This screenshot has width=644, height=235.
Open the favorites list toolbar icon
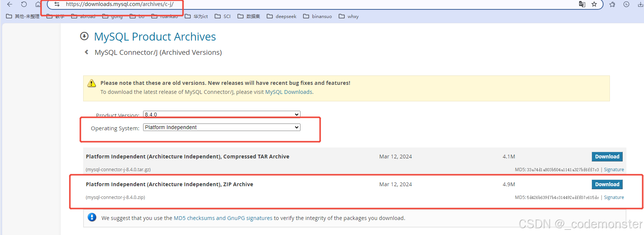(x=612, y=4)
